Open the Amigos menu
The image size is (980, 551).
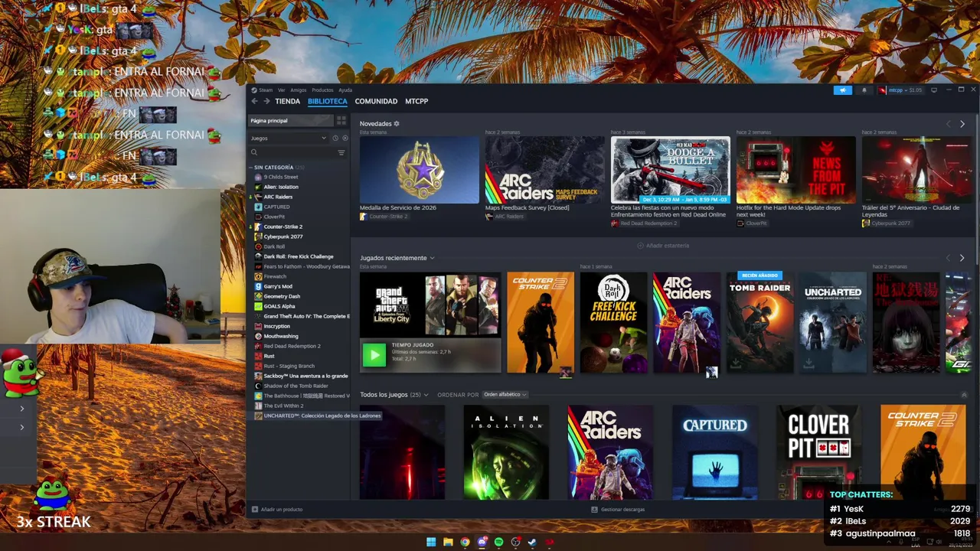[x=298, y=90]
